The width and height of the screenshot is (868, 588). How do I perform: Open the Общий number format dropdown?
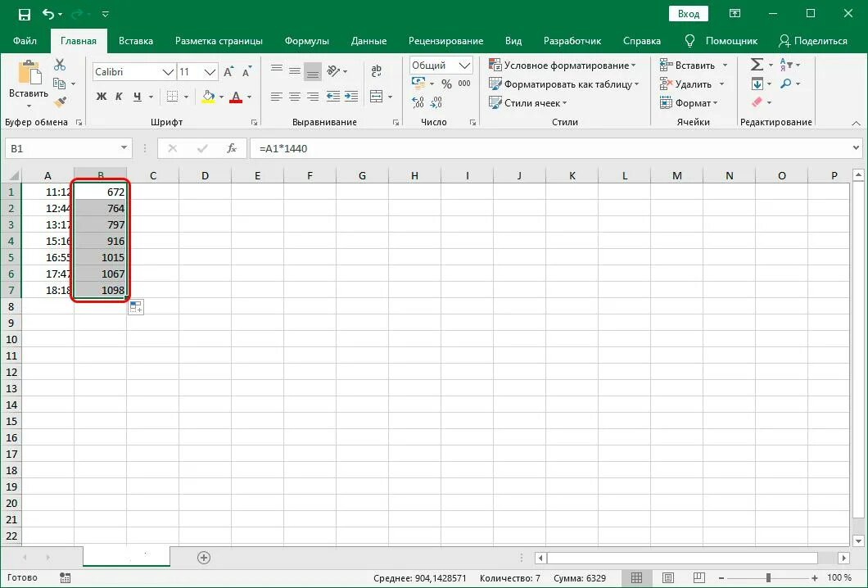[464, 66]
